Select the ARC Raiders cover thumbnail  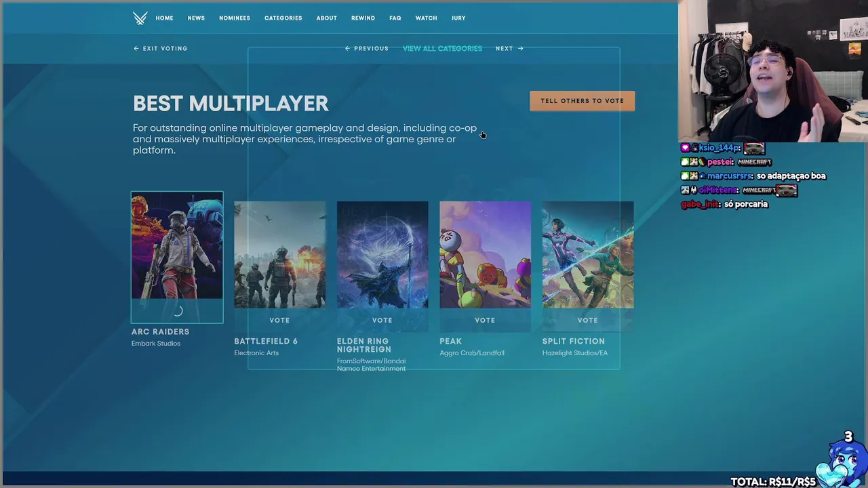(x=177, y=245)
